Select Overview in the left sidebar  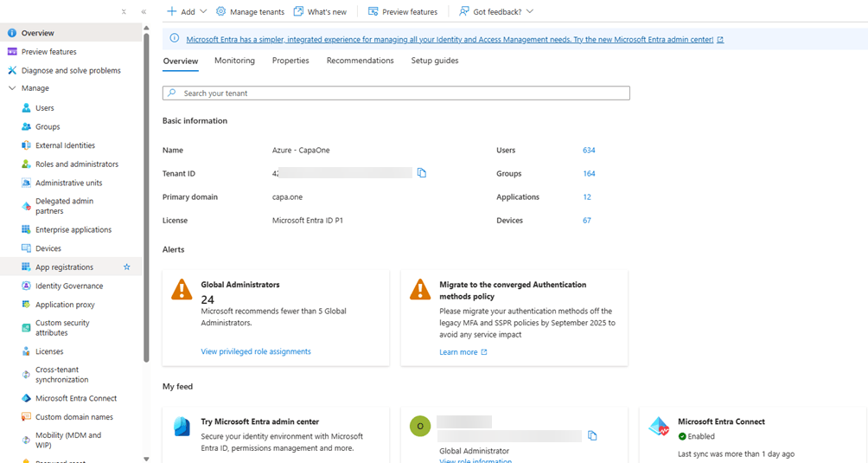pos(71,33)
